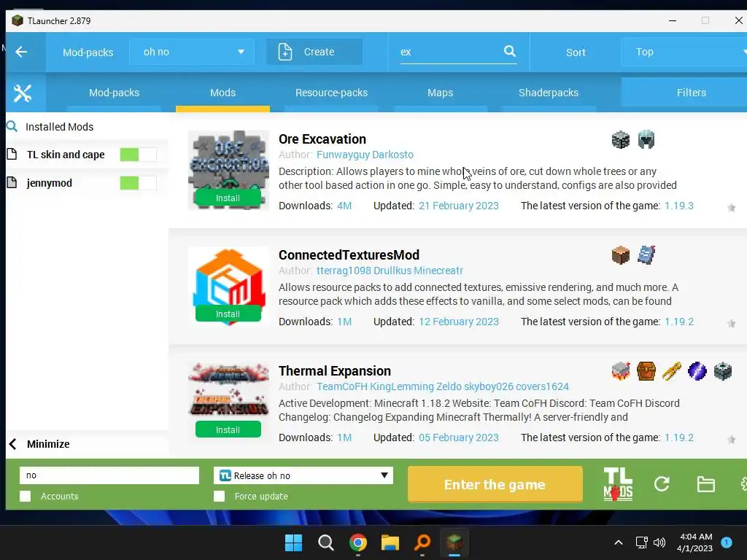
Task: Open Google Chrome from taskbar
Action: point(357,542)
